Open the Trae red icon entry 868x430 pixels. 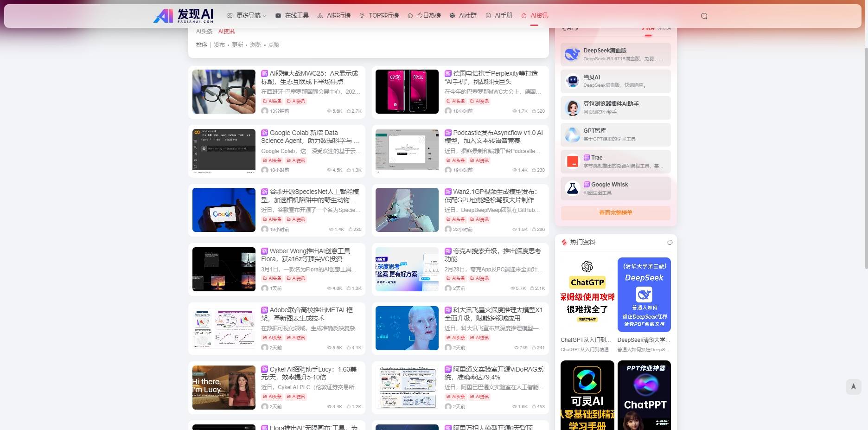(x=572, y=162)
